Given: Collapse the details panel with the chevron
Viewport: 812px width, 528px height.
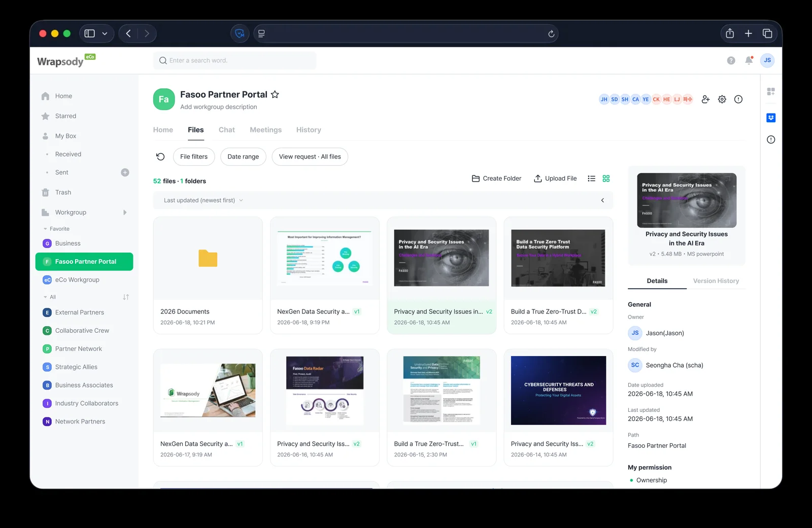Looking at the screenshot, I should pos(602,200).
